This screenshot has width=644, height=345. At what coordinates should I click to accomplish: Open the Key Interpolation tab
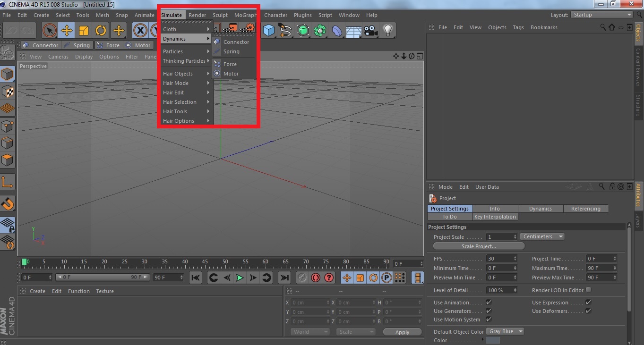495,217
